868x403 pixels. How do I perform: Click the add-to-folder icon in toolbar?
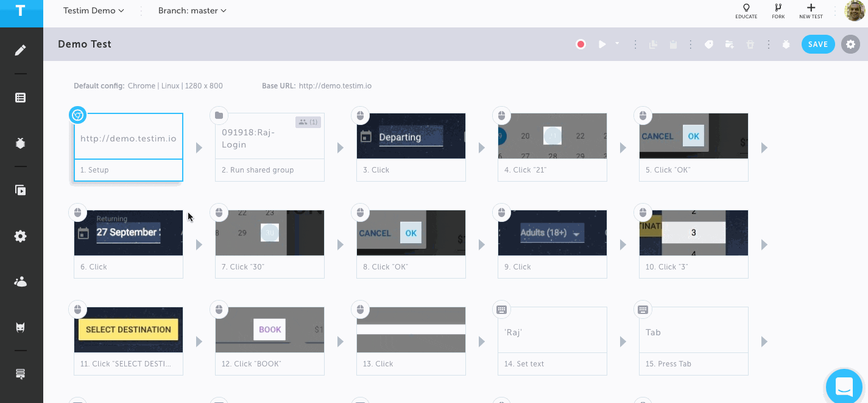[729, 45]
